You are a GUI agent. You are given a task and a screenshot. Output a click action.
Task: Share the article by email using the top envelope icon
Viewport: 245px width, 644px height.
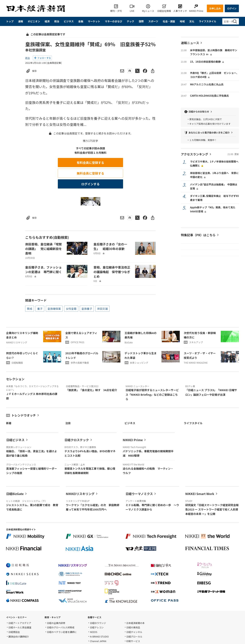[122, 71]
